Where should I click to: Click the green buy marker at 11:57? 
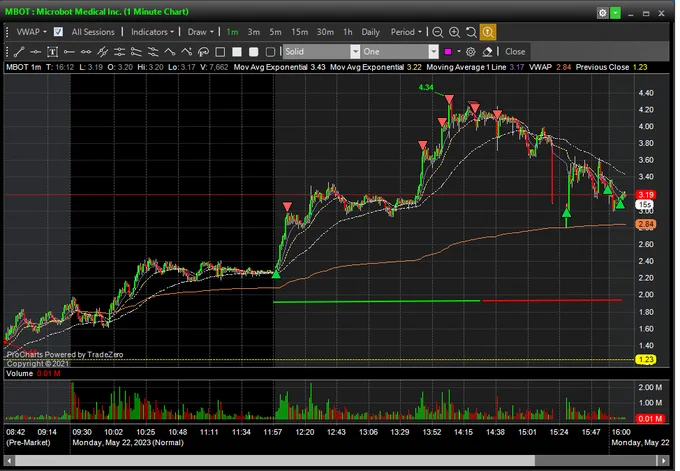(x=276, y=274)
